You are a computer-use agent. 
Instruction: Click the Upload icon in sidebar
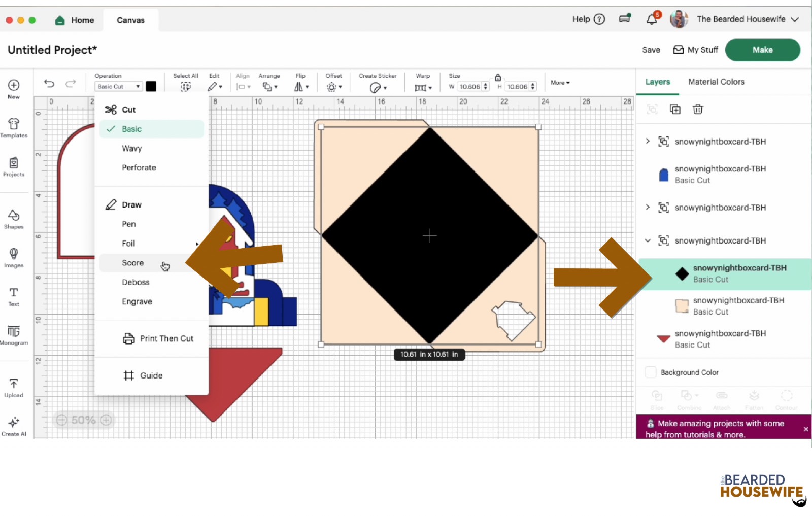pos(14,388)
